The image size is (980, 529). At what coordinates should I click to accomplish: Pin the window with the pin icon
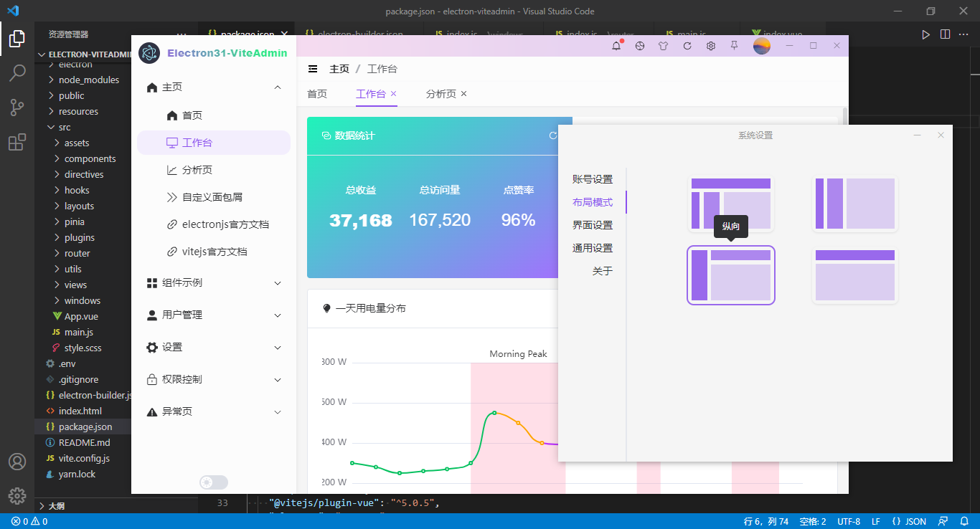click(x=734, y=45)
